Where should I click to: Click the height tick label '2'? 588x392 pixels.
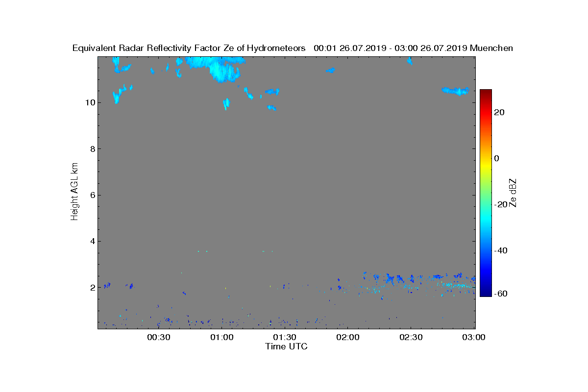tap(92, 287)
